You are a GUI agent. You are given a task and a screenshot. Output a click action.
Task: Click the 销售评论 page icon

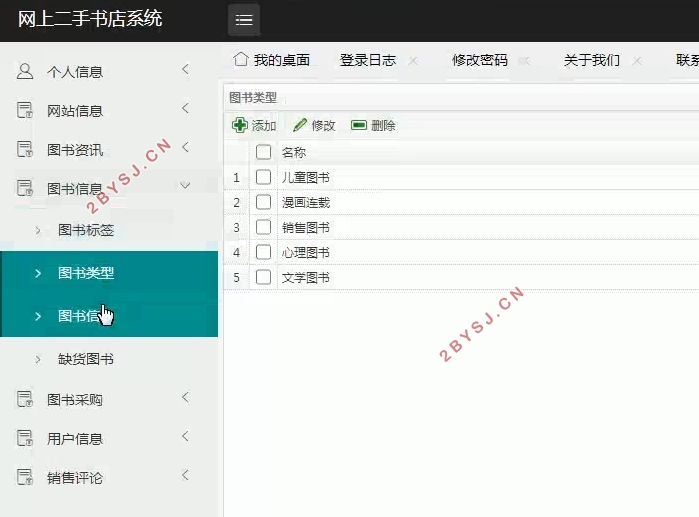(25, 477)
